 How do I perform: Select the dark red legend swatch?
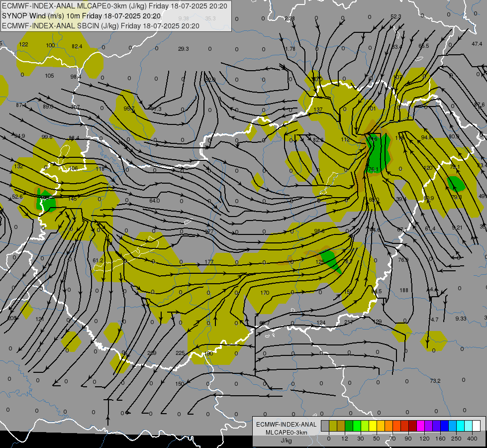(412, 426)
